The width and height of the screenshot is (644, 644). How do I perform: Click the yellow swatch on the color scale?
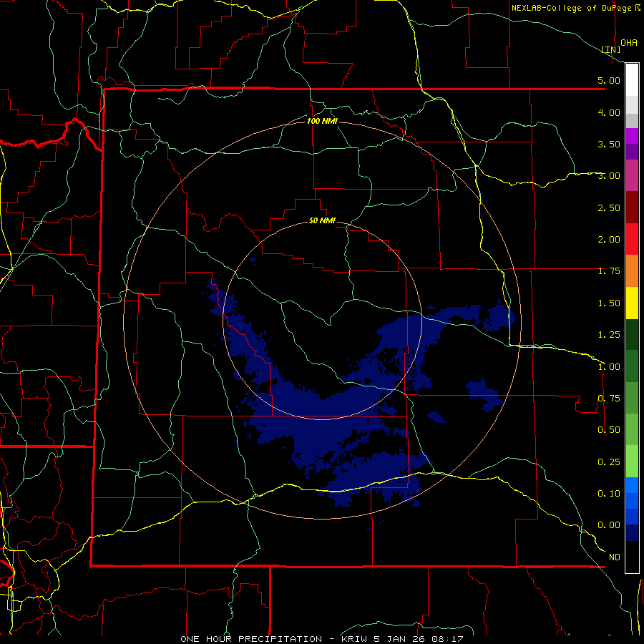(632, 303)
